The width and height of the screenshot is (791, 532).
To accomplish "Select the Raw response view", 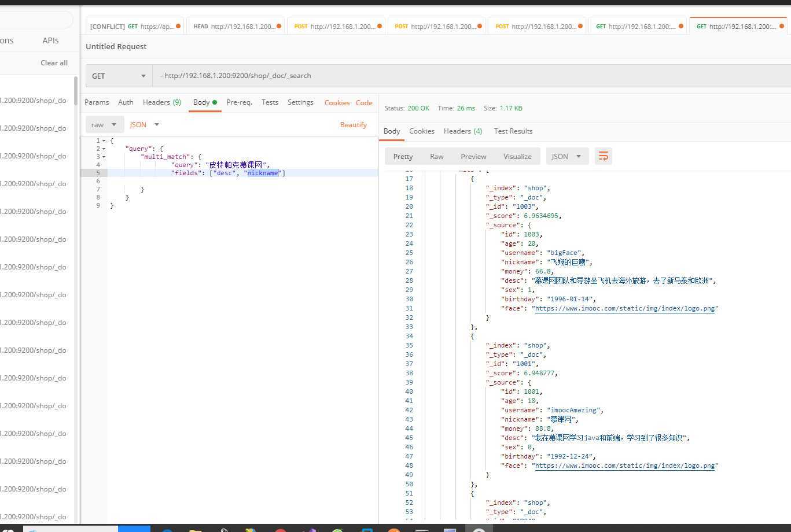I will 437,156.
